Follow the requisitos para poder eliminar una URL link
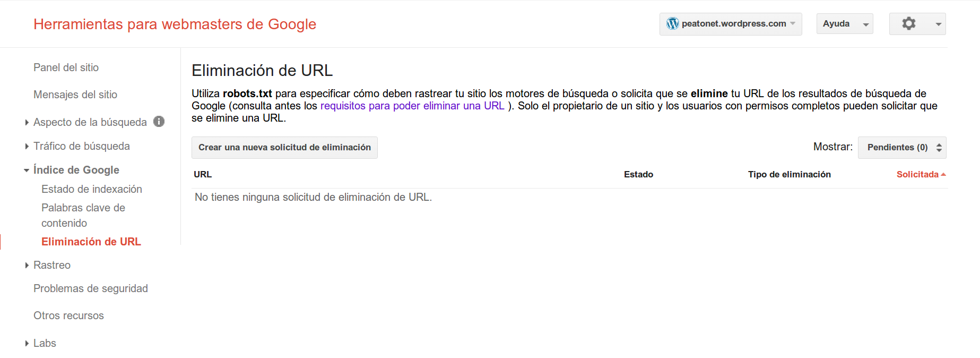This screenshot has height=358, width=980. click(x=412, y=106)
